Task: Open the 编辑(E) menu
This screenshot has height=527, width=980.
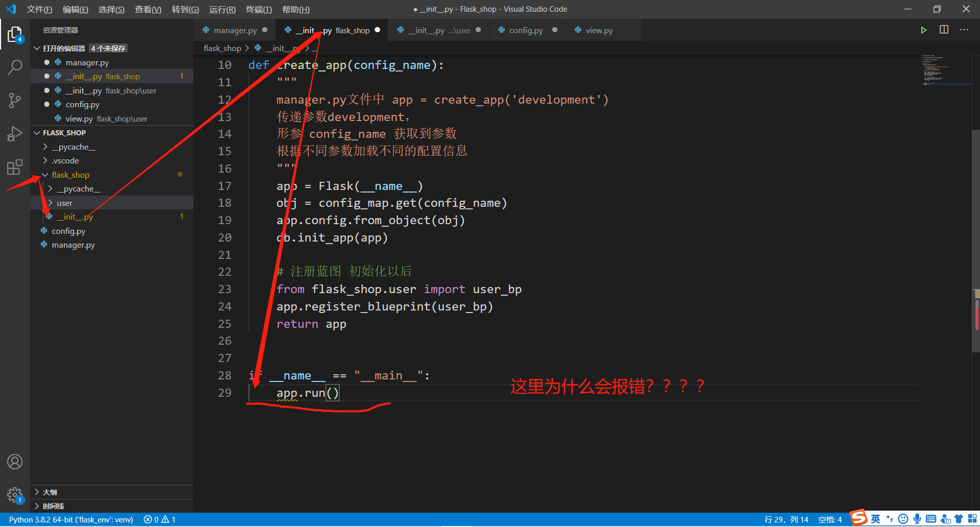Action: coord(75,9)
